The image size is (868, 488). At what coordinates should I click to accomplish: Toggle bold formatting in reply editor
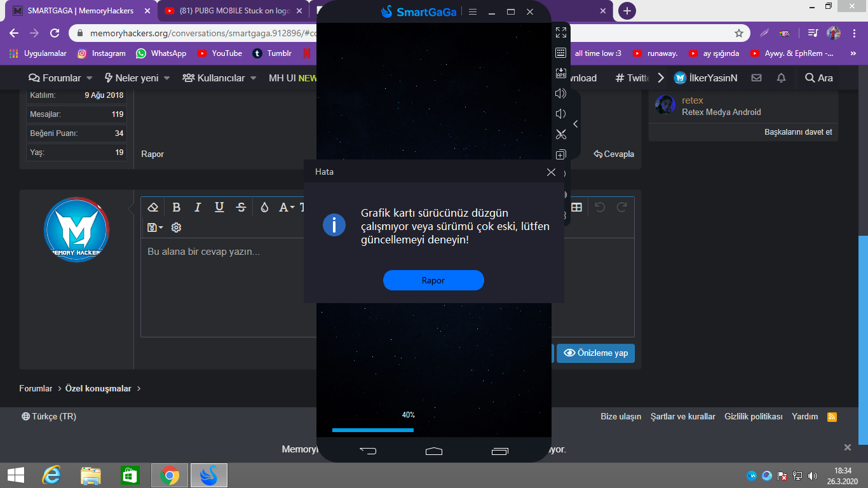click(177, 207)
